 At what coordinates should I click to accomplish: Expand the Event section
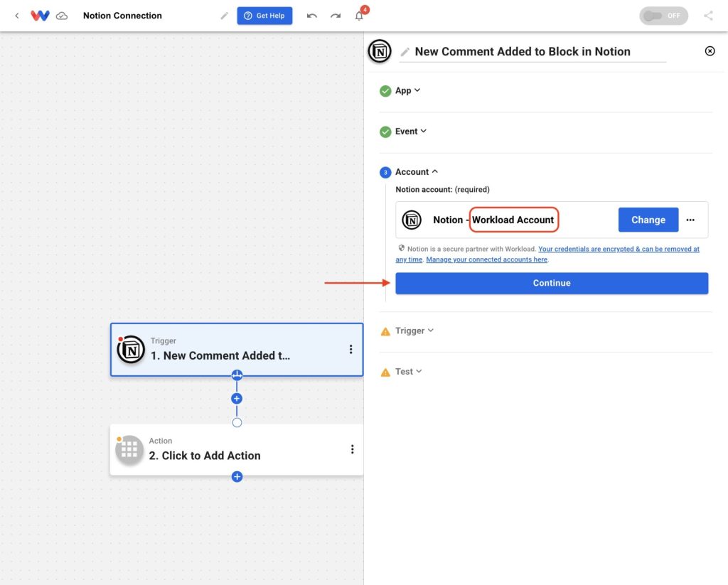pos(411,132)
